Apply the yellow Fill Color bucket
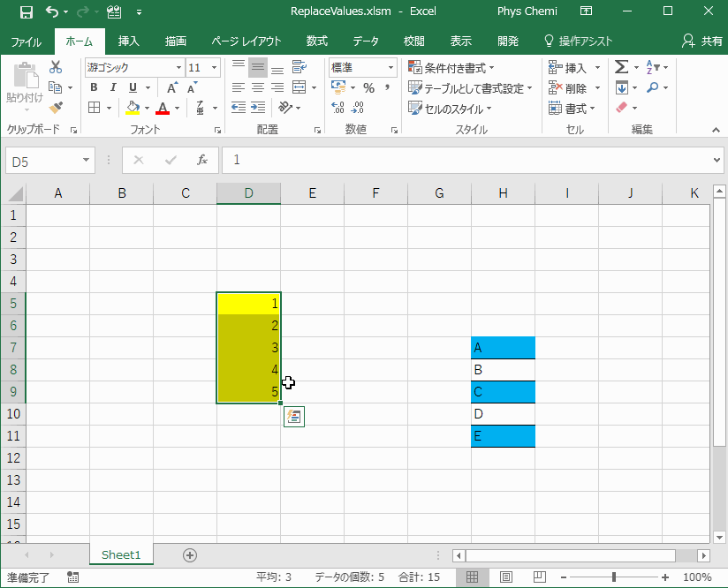Viewport: 728px width, 588px height. tap(133, 108)
